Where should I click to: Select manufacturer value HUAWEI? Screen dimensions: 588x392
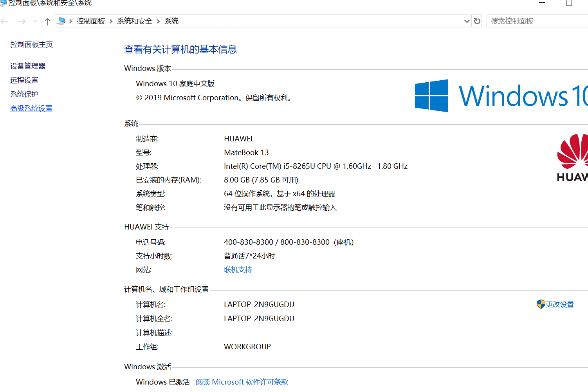238,139
